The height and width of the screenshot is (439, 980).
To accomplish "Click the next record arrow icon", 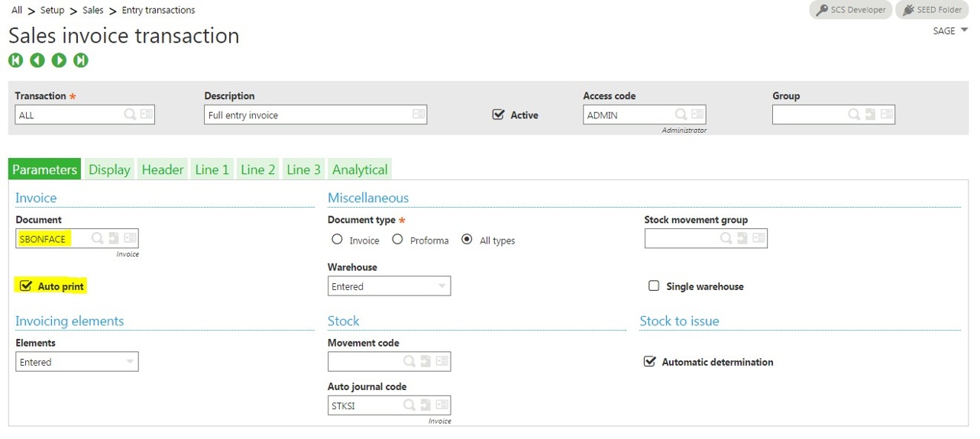I will click(59, 60).
